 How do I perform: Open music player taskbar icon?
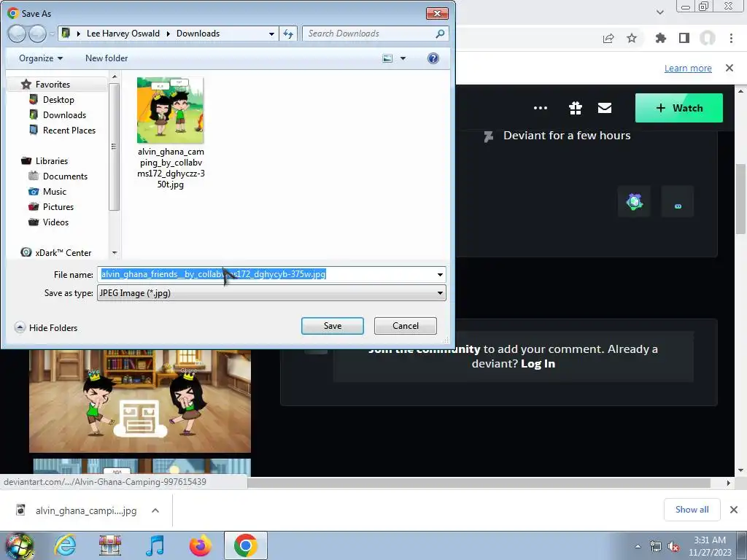click(x=155, y=545)
